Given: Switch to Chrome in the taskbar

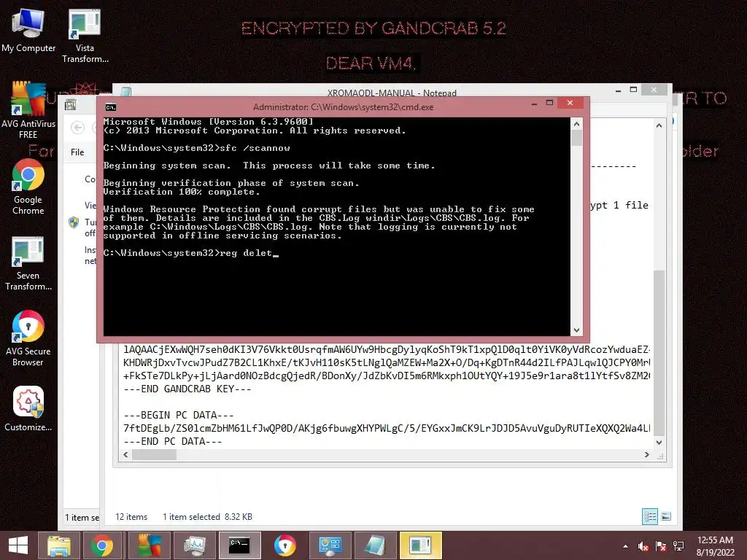Looking at the screenshot, I should pos(102,545).
